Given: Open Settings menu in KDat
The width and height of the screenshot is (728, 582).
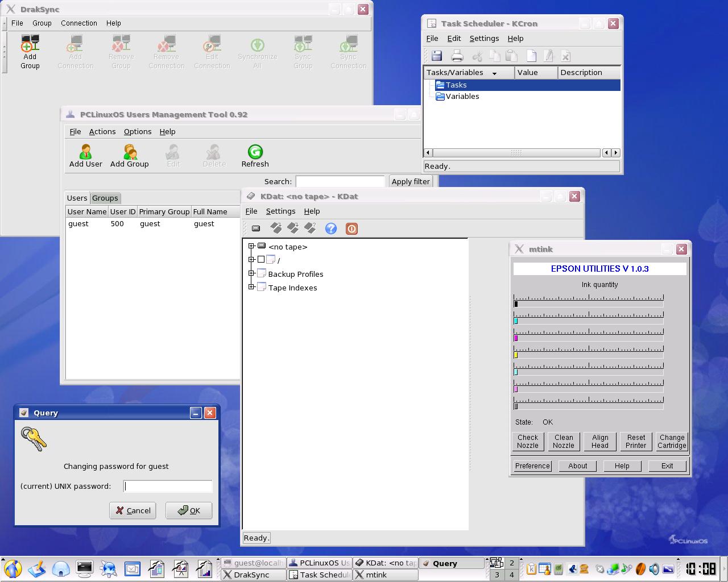Looking at the screenshot, I should click(x=281, y=211).
